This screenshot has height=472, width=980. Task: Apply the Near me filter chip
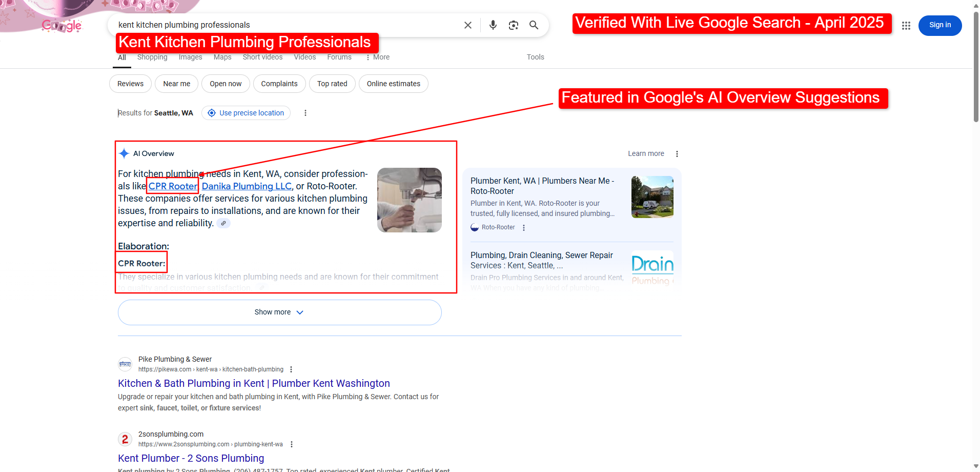(176, 84)
